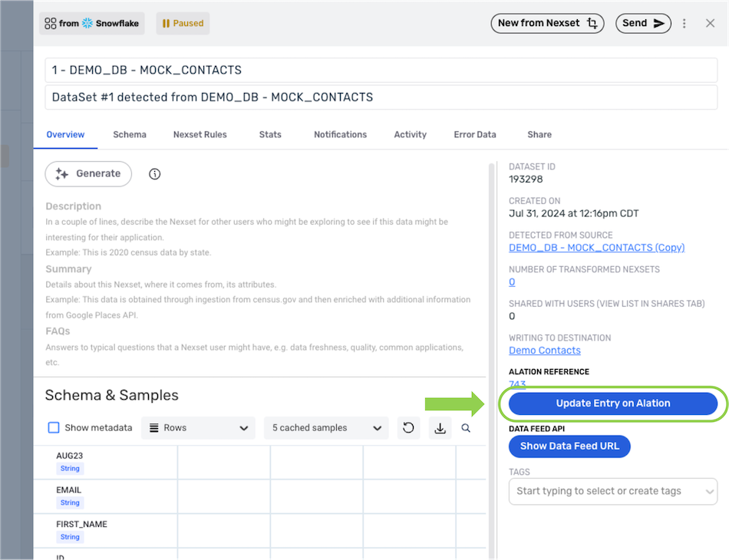Click Update Entry on Alation button

(613, 404)
